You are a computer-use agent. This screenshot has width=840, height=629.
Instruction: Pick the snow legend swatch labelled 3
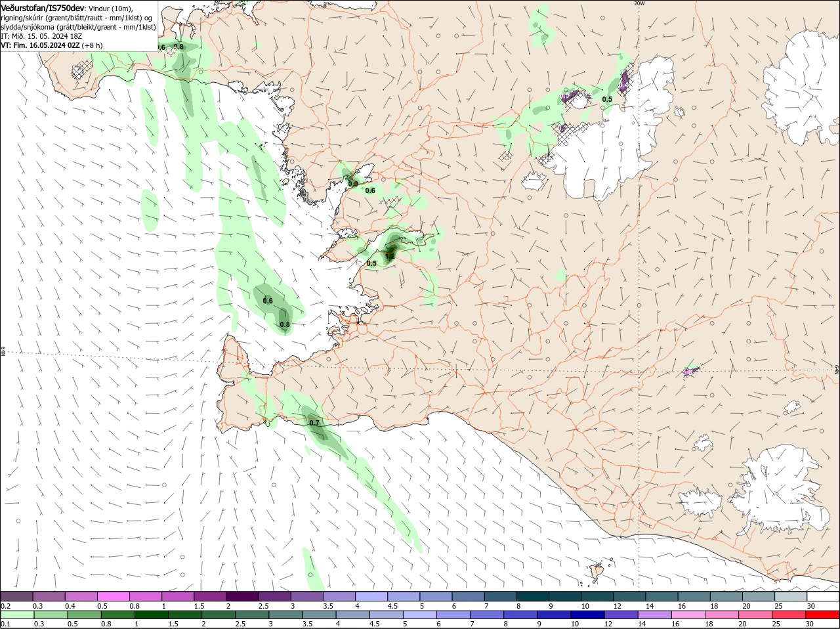click(306, 596)
